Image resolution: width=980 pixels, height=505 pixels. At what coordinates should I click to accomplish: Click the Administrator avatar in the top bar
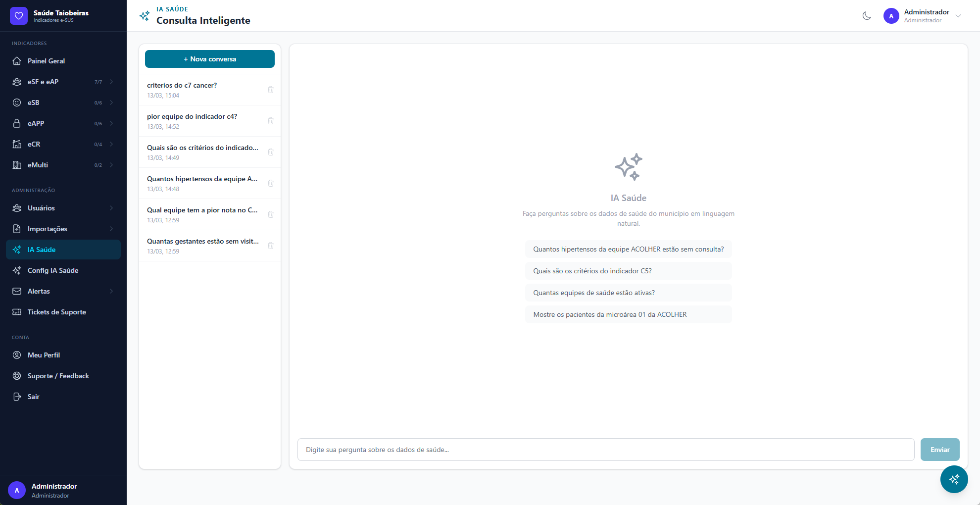click(x=891, y=16)
